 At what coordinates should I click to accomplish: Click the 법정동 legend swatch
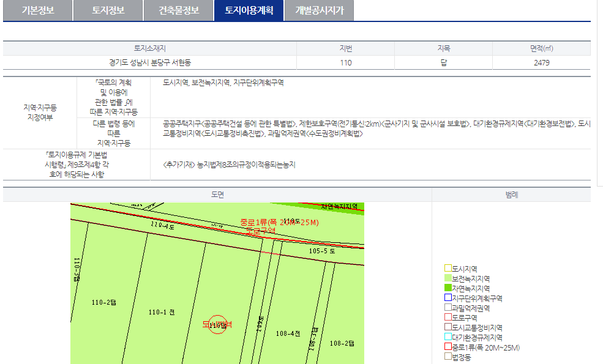[x=448, y=356]
